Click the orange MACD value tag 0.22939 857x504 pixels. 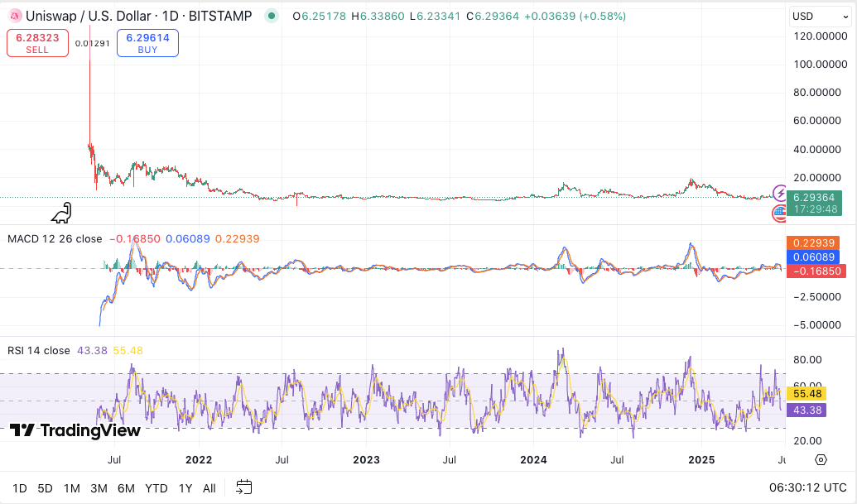[x=813, y=243]
